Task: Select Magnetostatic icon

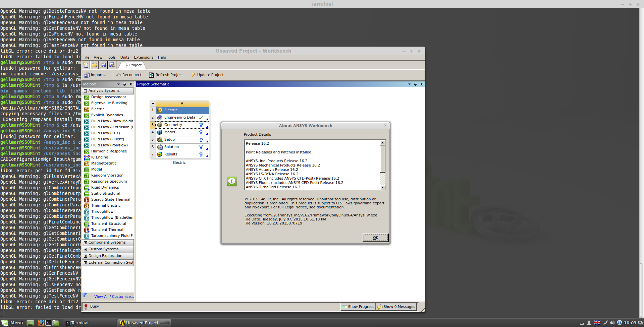Action: tap(87, 163)
